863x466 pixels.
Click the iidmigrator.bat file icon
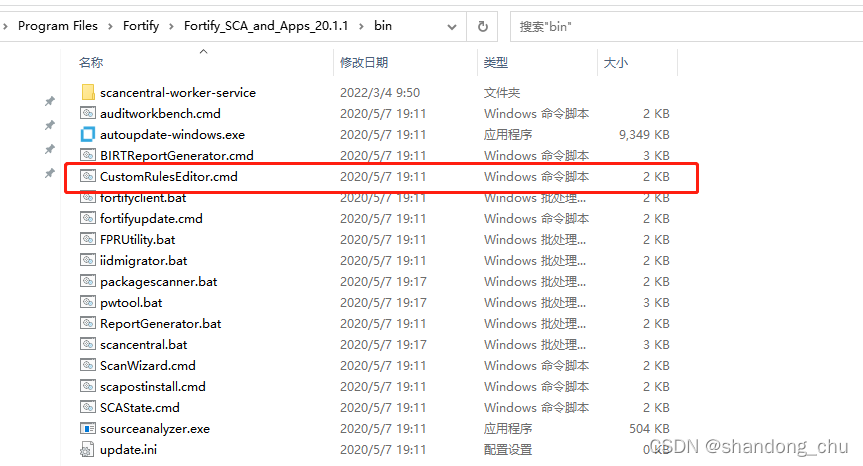coord(88,260)
